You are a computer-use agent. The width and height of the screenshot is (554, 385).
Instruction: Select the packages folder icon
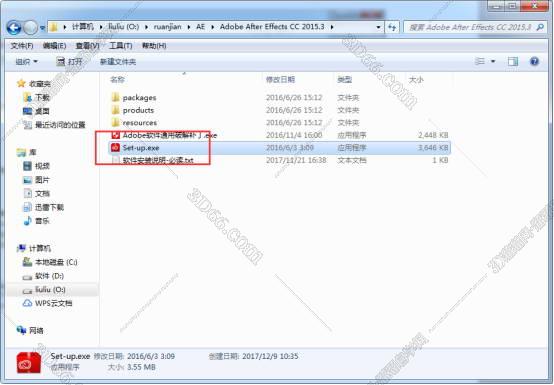click(x=115, y=97)
